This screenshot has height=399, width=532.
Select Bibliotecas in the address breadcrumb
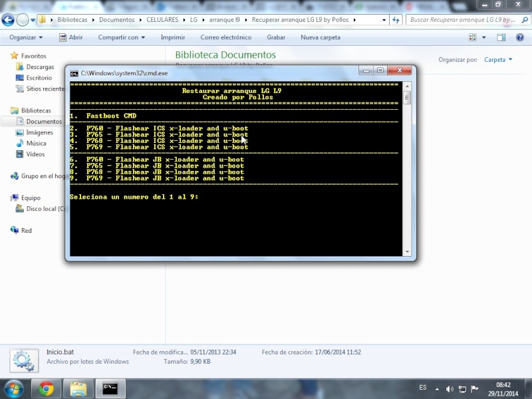pos(72,20)
